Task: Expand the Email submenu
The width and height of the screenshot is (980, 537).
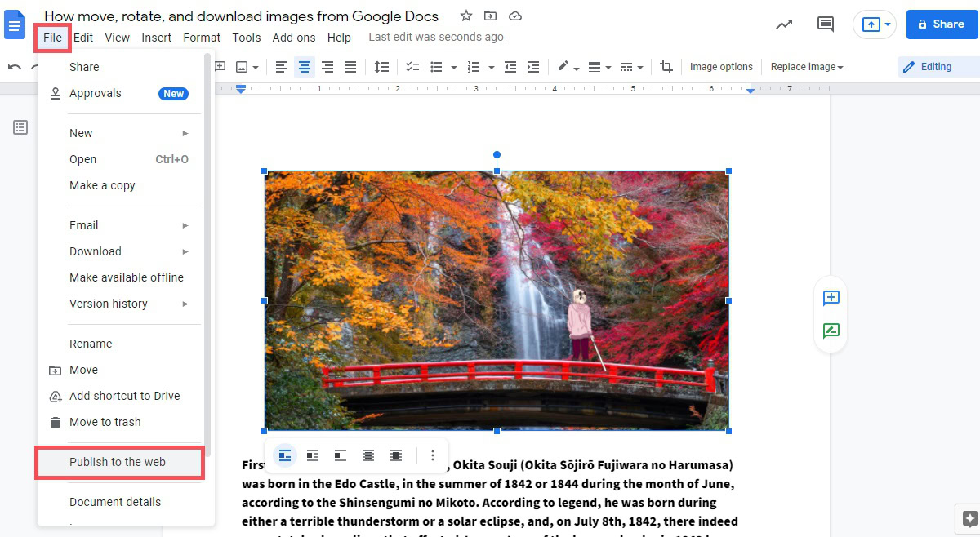Action: point(121,225)
